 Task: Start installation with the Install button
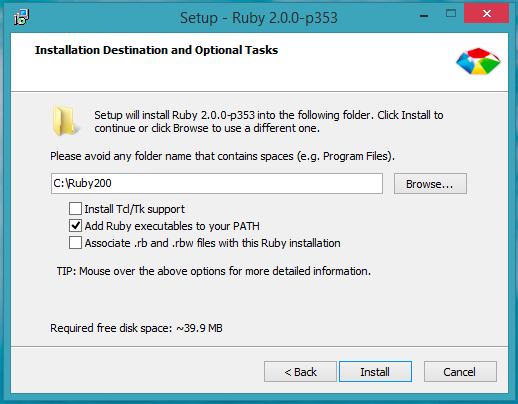[x=375, y=371]
